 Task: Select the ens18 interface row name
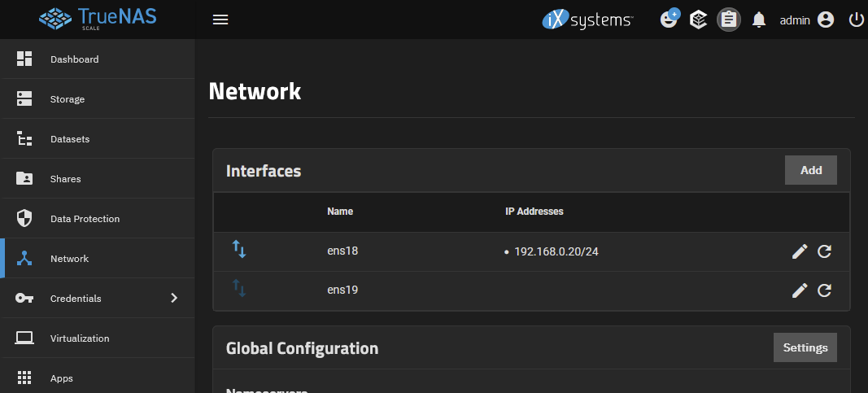(342, 251)
